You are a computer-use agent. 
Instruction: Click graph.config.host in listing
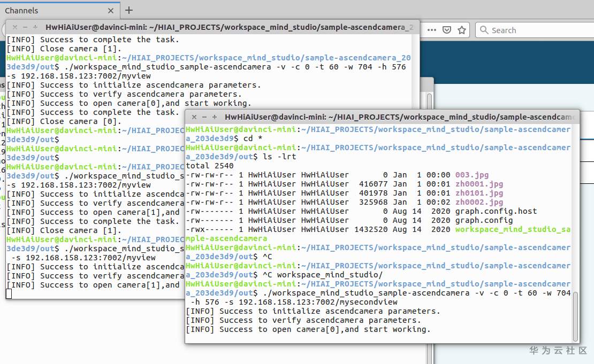click(496, 212)
